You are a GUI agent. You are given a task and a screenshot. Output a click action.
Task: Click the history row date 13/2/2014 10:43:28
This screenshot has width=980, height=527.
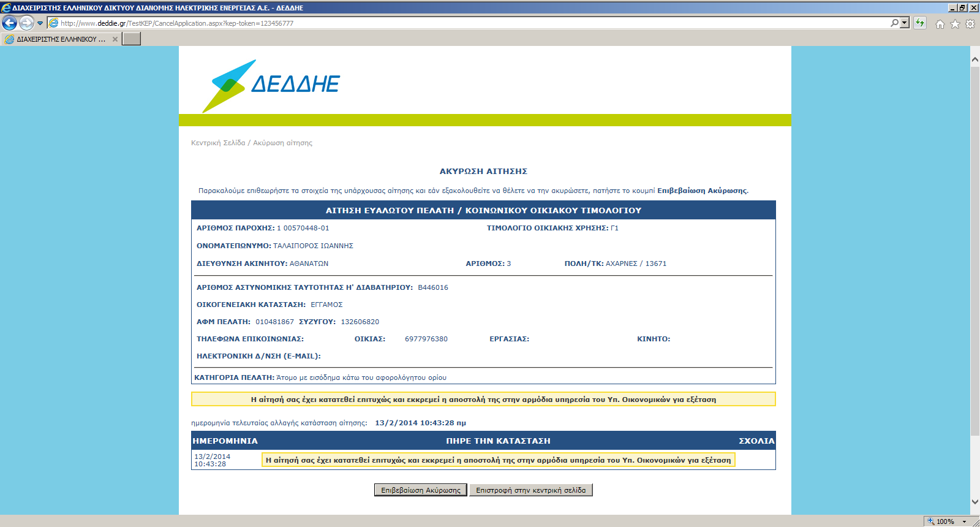(213, 460)
